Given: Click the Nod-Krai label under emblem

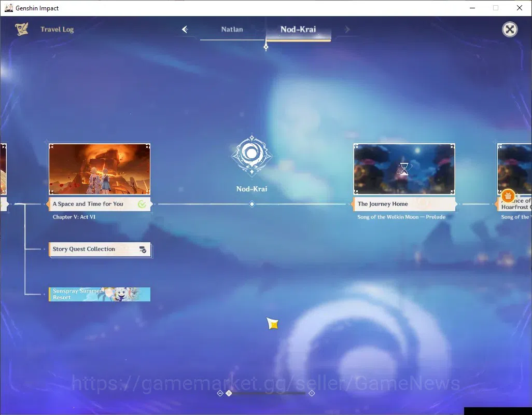Looking at the screenshot, I should coord(252,189).
